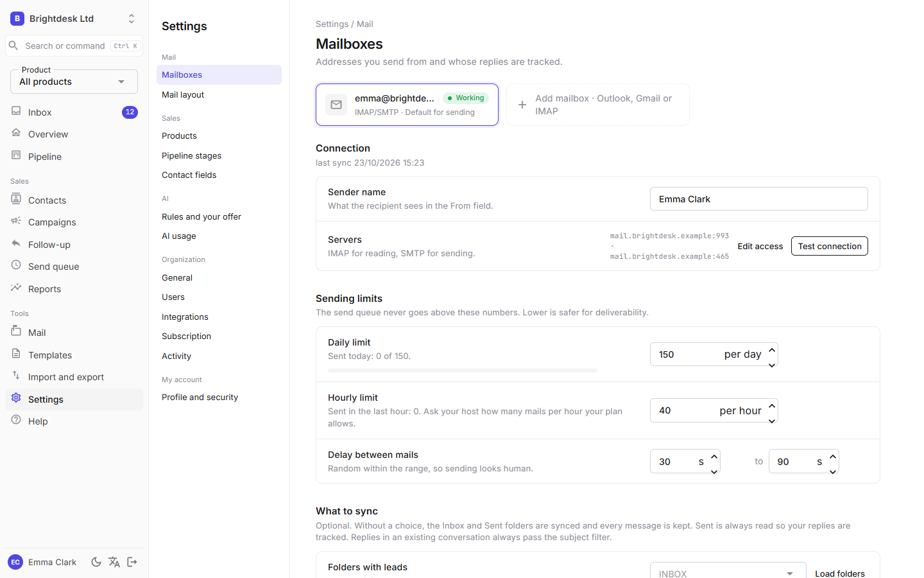The height and width of the screenshot is (578, 924).
Task: Open Help question-mark item
Action: [74, 421]
